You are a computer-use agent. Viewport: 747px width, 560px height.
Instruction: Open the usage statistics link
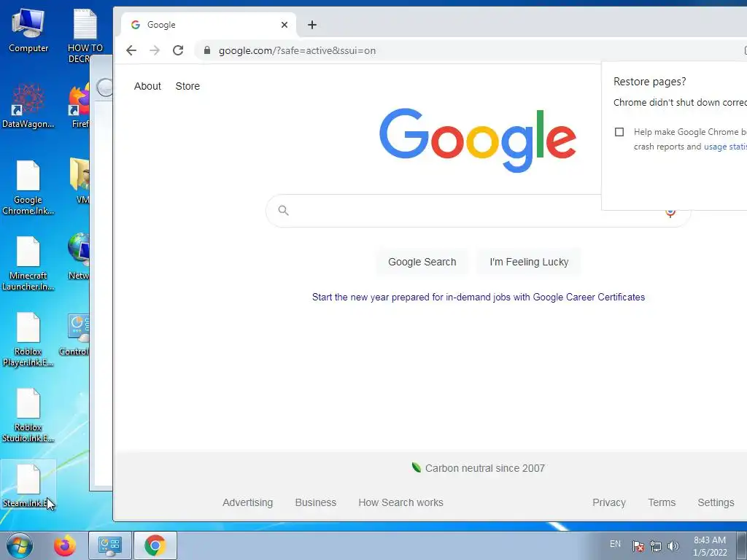(x=725, y=147)
